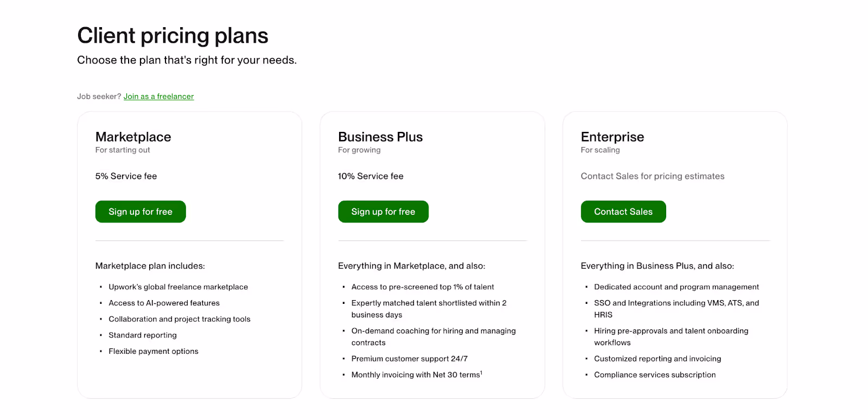Click Flexible payment options item
This screenshot has width=868, height=420.
(x=154, y=352)
